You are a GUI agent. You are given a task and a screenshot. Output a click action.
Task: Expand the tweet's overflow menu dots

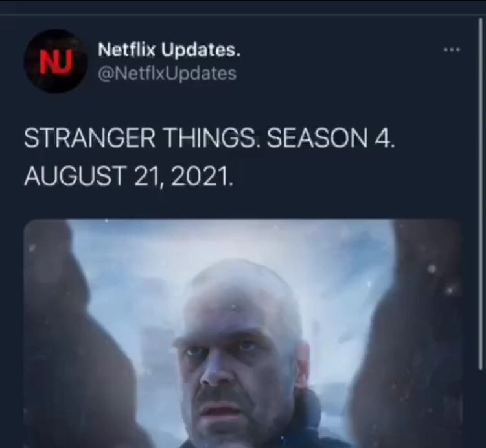coord(452,49)
